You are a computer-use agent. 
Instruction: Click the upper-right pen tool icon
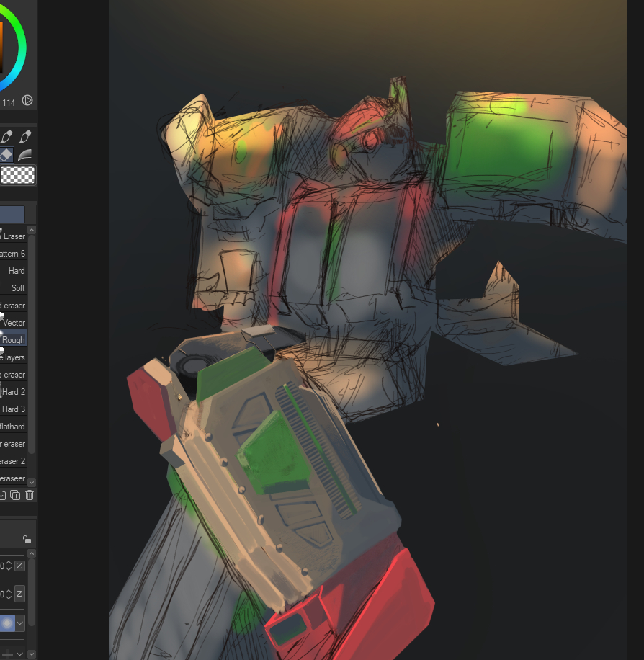pos(25,136)
